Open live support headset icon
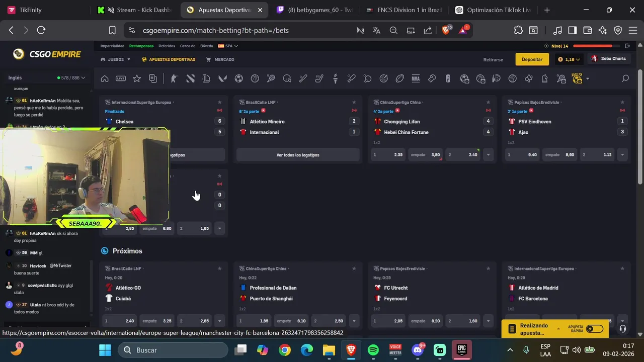 [623, 329]
